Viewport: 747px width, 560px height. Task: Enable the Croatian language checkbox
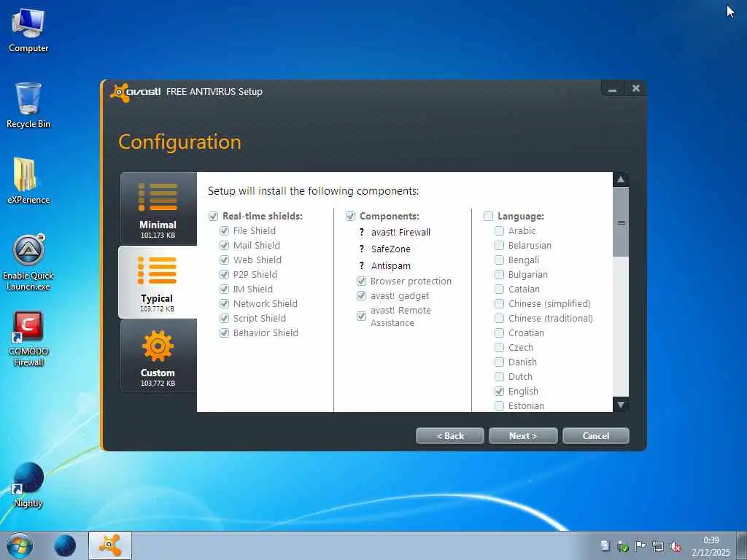pyautogui.click(x=499, y=332)
